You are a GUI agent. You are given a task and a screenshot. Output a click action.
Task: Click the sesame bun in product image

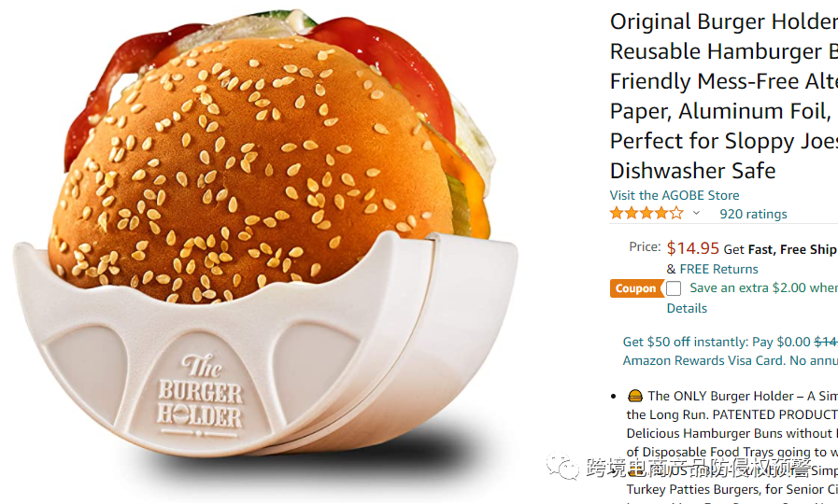coord(251,171)
